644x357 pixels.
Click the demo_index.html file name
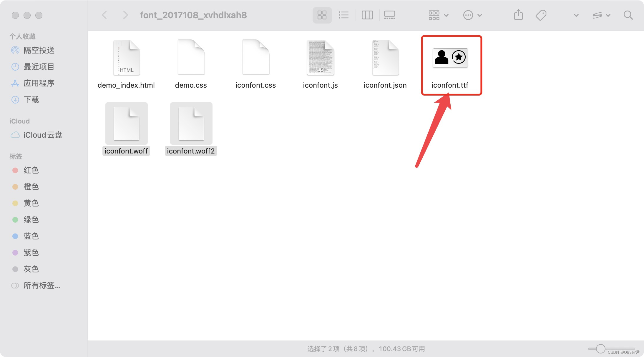pyautogui.click(x=126, y=85)
